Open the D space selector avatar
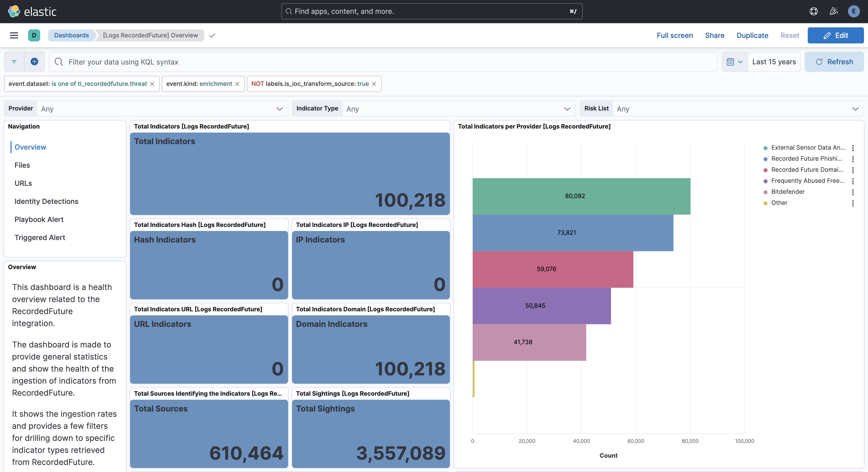Screen dimensions: 868x472 pos(34,35)
